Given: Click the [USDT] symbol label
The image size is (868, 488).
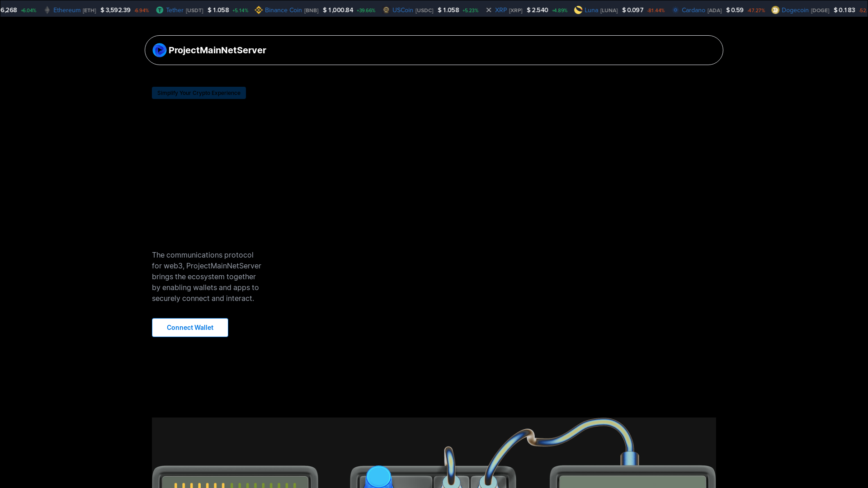Looking at the screenshot, I should (194, 10).
